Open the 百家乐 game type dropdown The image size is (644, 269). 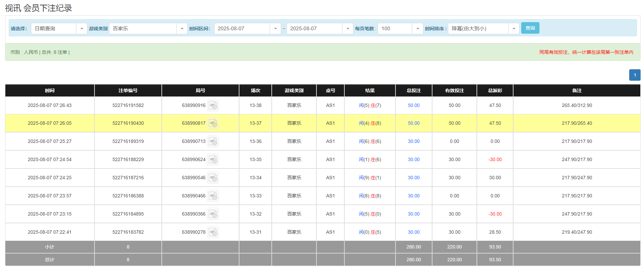(182, 29)
